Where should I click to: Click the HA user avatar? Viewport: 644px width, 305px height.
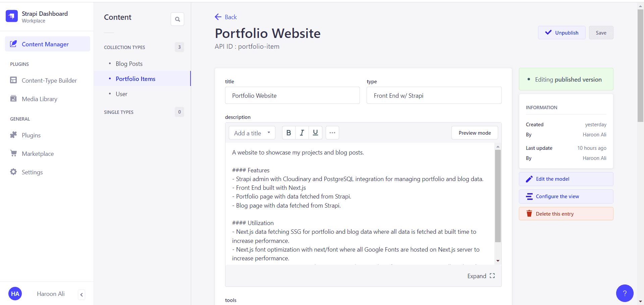point(15,294)
